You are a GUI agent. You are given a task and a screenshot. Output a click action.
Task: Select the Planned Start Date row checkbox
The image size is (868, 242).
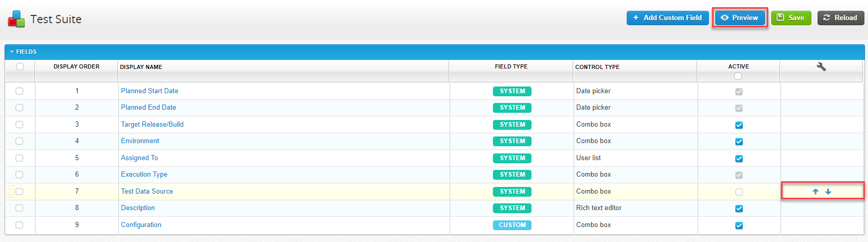pyautogui.click(x=20, y=91)
